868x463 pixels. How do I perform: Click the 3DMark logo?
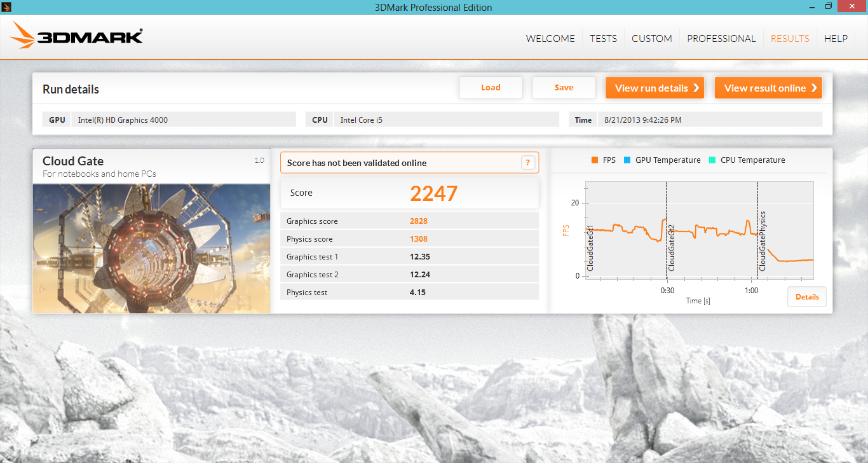[76, 36]
